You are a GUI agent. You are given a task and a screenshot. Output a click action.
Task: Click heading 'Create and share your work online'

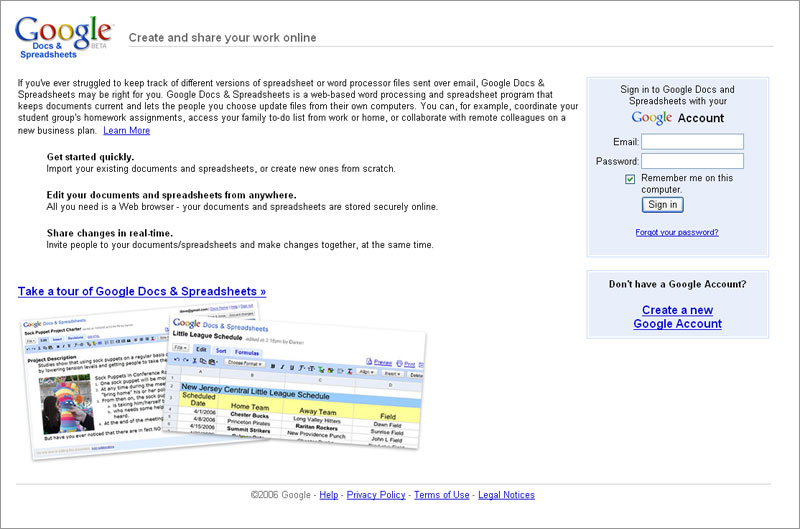pyautogui.click(x=222, y=38)
